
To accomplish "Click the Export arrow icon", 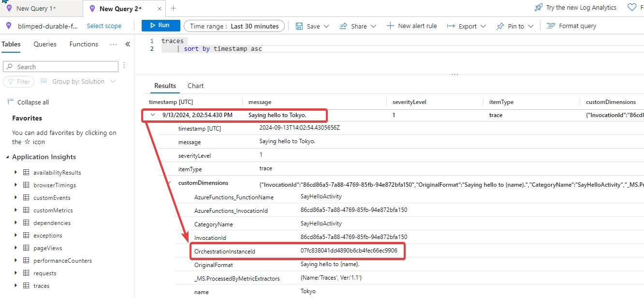I will point(451,26).
